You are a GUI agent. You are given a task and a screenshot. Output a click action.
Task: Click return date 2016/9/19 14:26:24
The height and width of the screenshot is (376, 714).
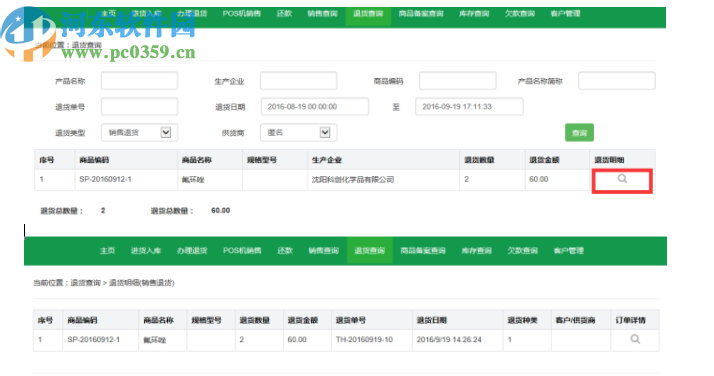[449, 340]
